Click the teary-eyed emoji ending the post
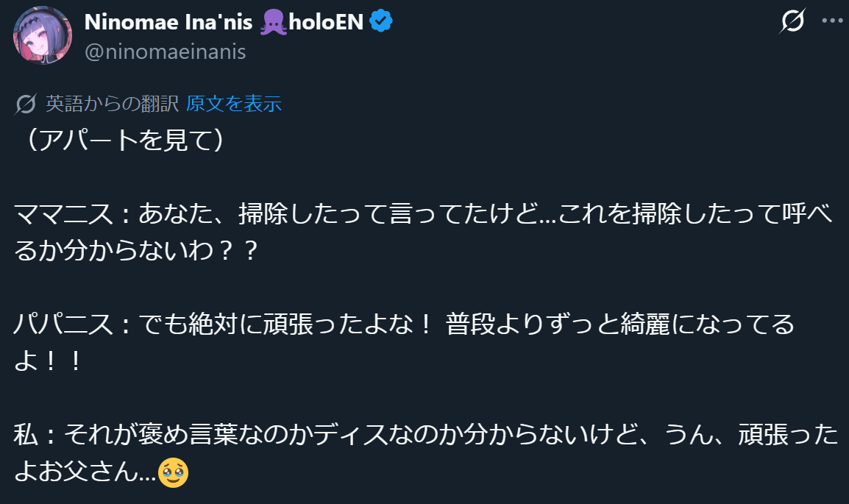The image size is (849, 504). [x=173, y=473]
